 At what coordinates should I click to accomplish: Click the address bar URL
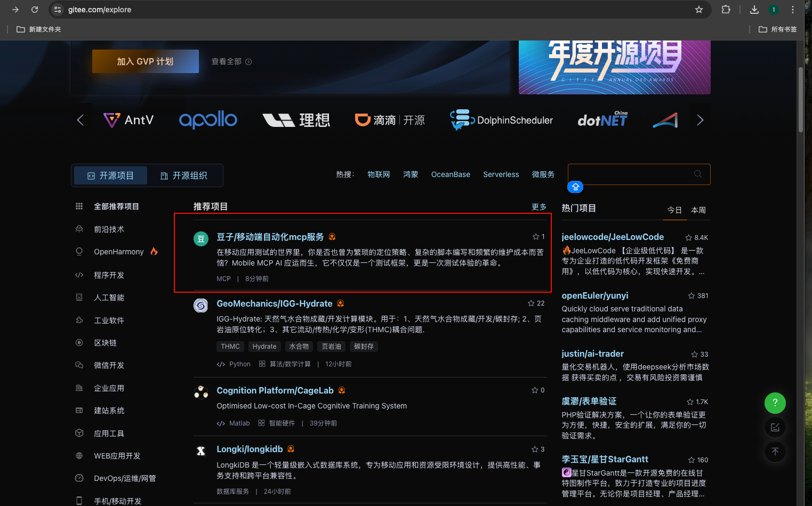click(100, 10)
